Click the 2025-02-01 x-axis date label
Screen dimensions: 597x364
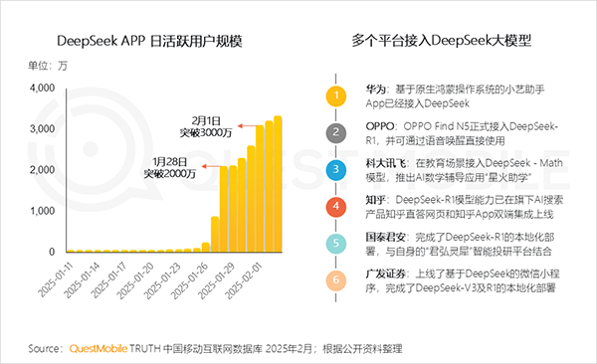(244, 281)
